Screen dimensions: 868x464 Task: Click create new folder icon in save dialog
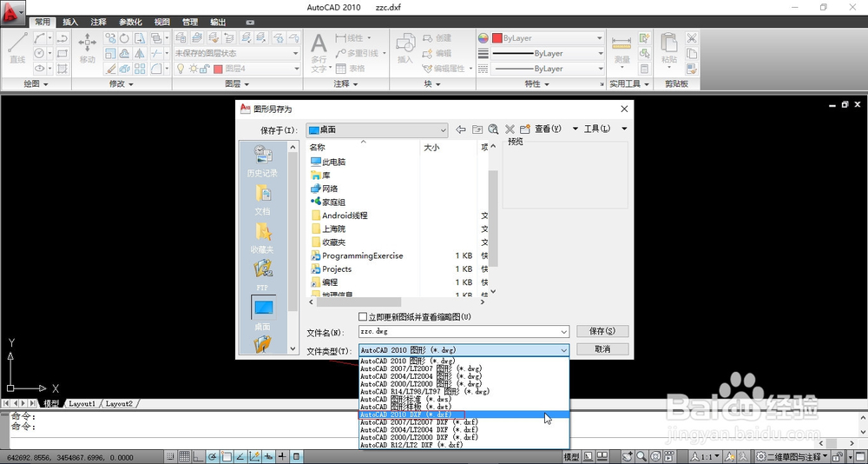pos(525,129)
